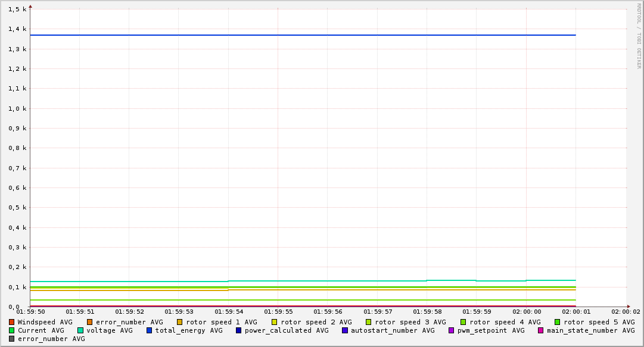Click the 01:59:54 time axis label
Screen dimensions: 644x347
point(229,312)
